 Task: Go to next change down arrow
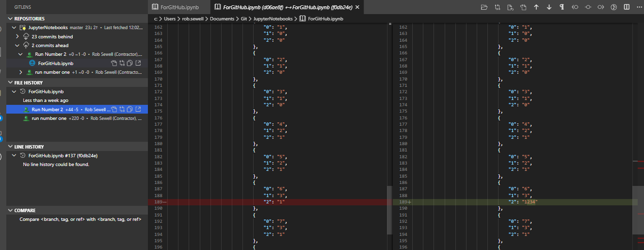[x=549, y=7]
